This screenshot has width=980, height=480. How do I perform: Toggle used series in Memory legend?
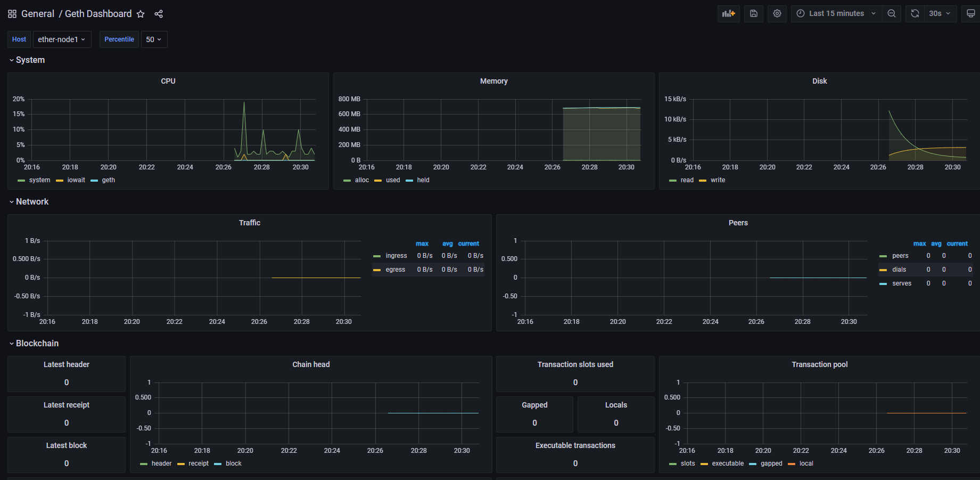pos(393,180)
